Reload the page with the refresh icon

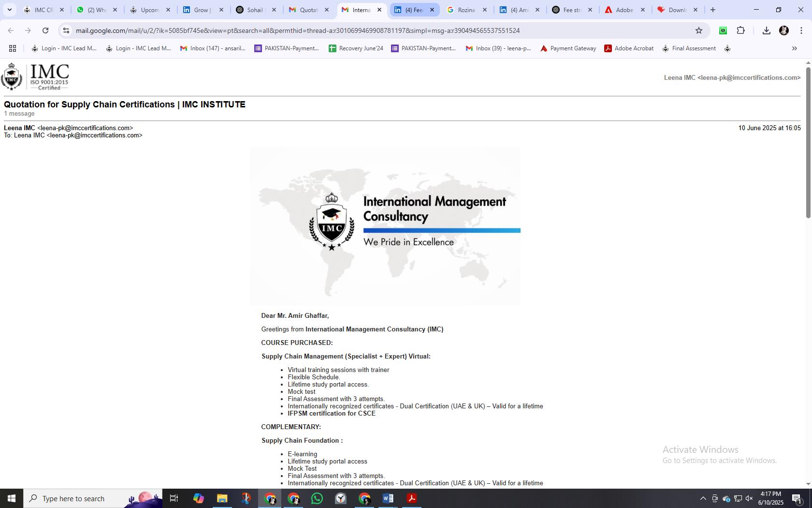(x=45, y=30)
